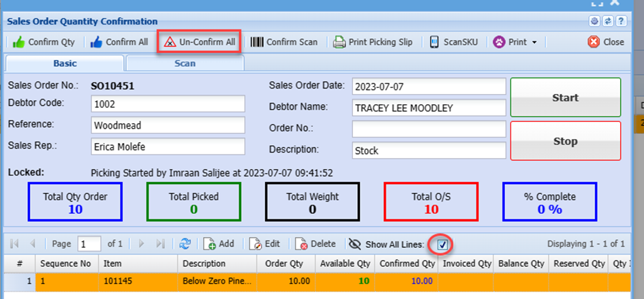Switch to the Basic tab
Screen dimensions: 644x299
(x=65, y=63)
